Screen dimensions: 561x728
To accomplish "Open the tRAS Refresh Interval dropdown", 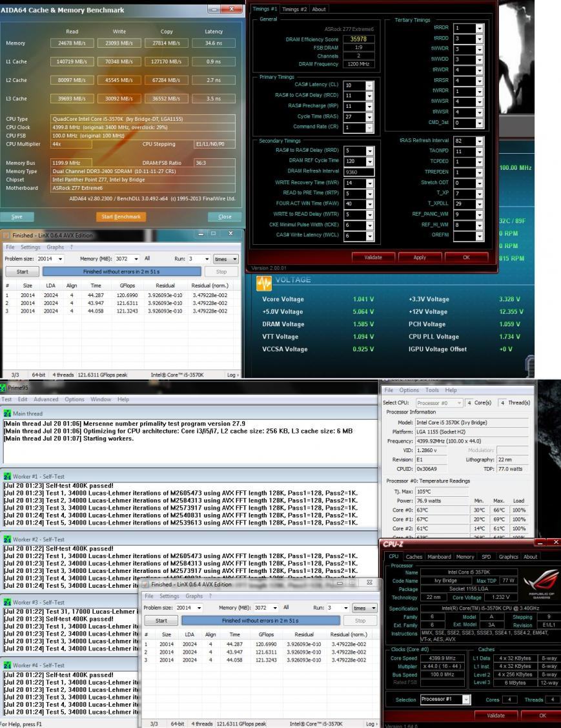I will click(x=480, y=141).
